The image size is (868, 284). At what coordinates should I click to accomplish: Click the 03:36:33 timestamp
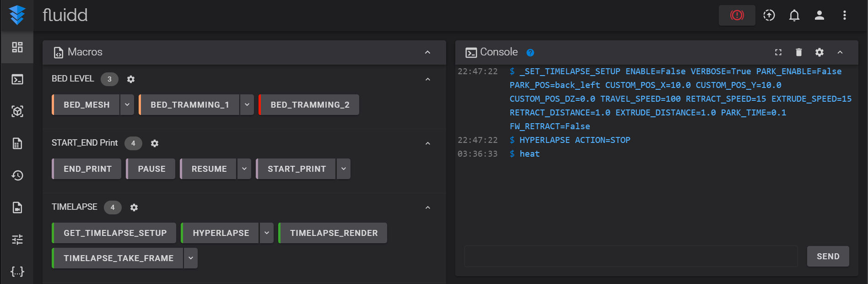click(477, 154)
